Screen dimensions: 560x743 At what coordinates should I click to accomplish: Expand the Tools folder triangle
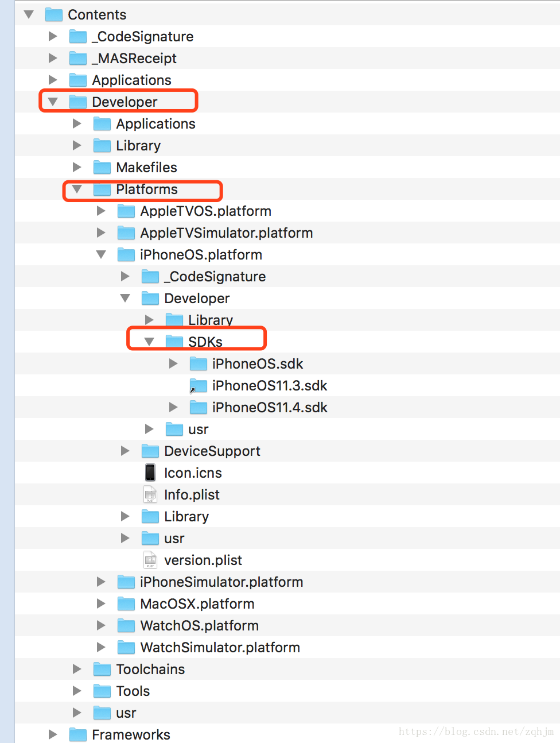[77, 691]
